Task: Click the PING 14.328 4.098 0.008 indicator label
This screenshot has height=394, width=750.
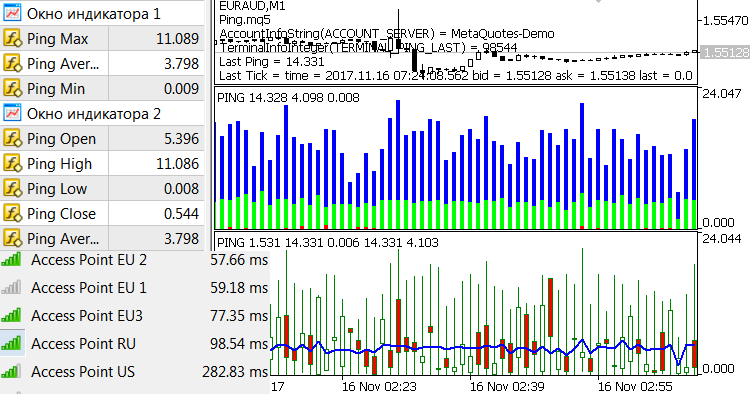Action: [x=288, y=98]
